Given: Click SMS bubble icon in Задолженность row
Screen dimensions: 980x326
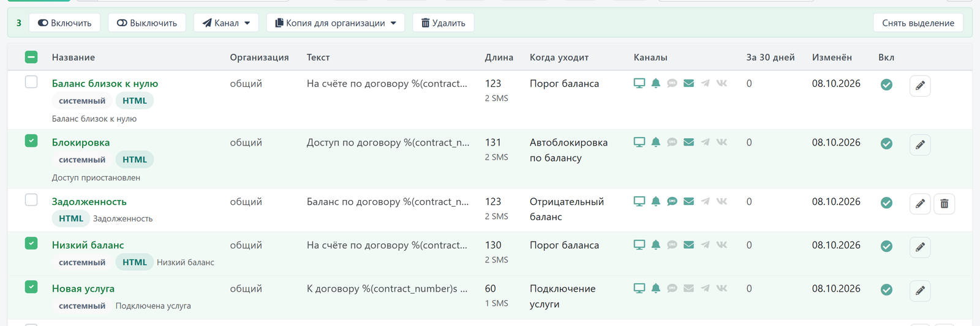Looking at the screenshot, I should pyautogui.click(x=672, y=201).
